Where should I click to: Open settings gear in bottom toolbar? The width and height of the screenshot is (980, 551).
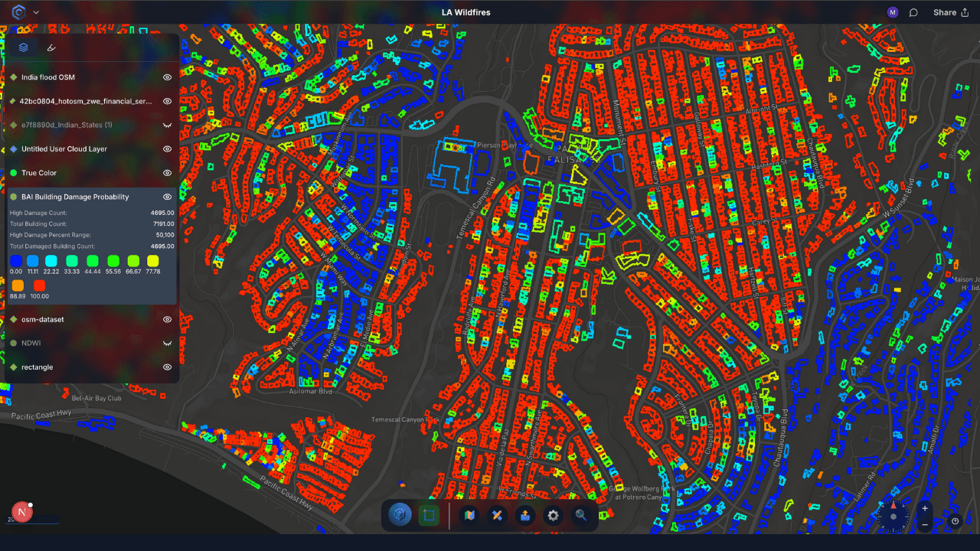[553, 516]
